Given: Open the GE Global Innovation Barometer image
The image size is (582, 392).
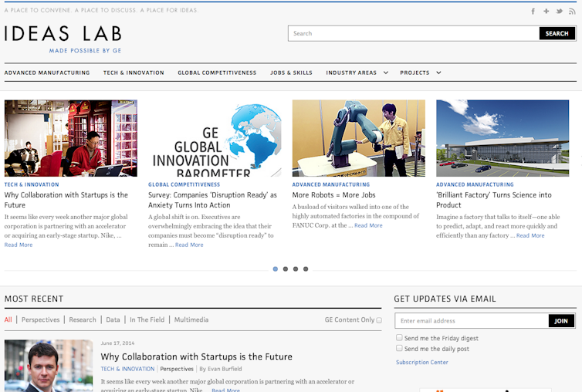Looking at the screenshot, I should click(x=215, y=138).
